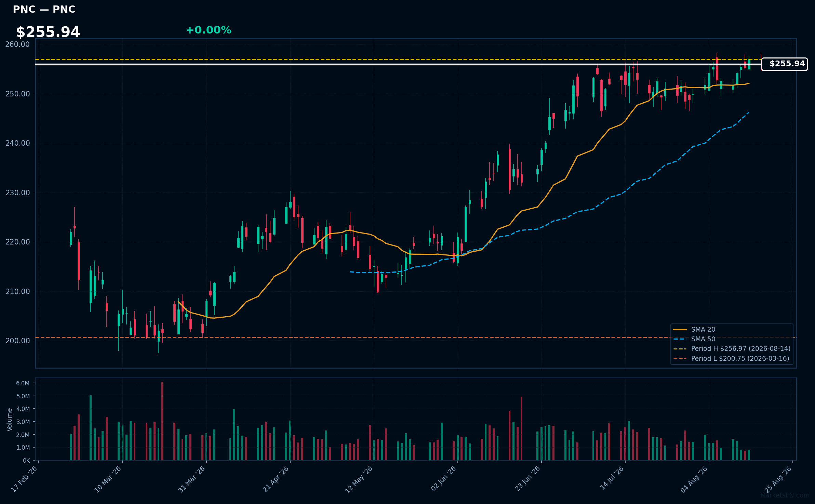Click the +0.00% change indicator
Screen dimensions: 815x504
(x=209, y=30)
